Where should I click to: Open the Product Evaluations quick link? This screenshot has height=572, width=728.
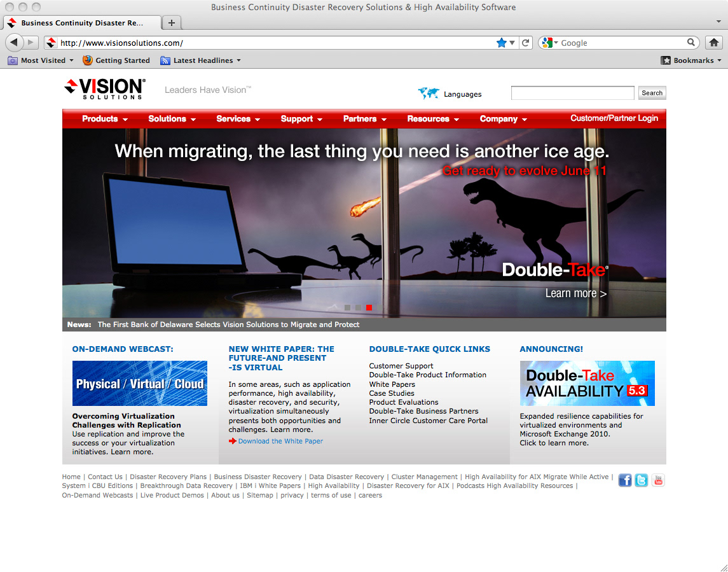click(404, 402)
